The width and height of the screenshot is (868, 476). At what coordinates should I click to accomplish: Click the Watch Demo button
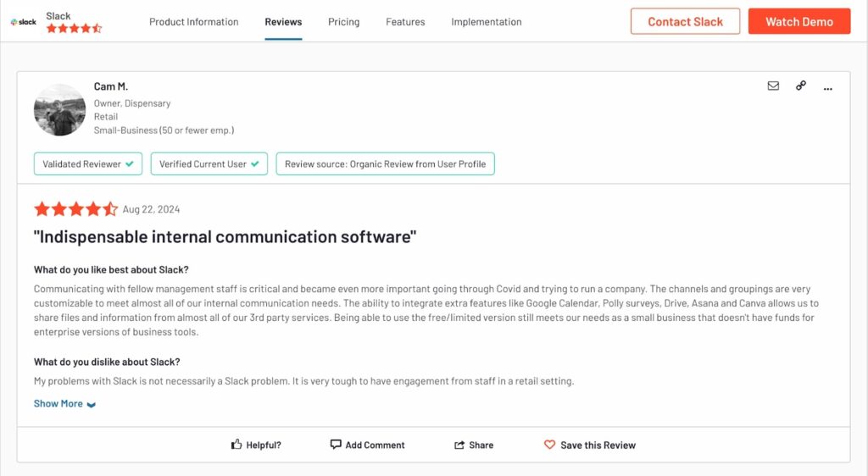point(799,21)
